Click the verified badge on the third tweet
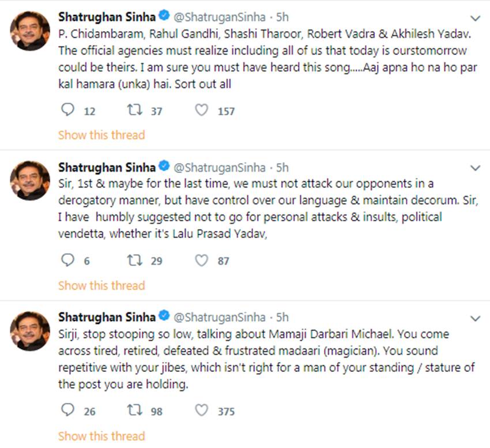490x448 pixels. coord(164,317)
